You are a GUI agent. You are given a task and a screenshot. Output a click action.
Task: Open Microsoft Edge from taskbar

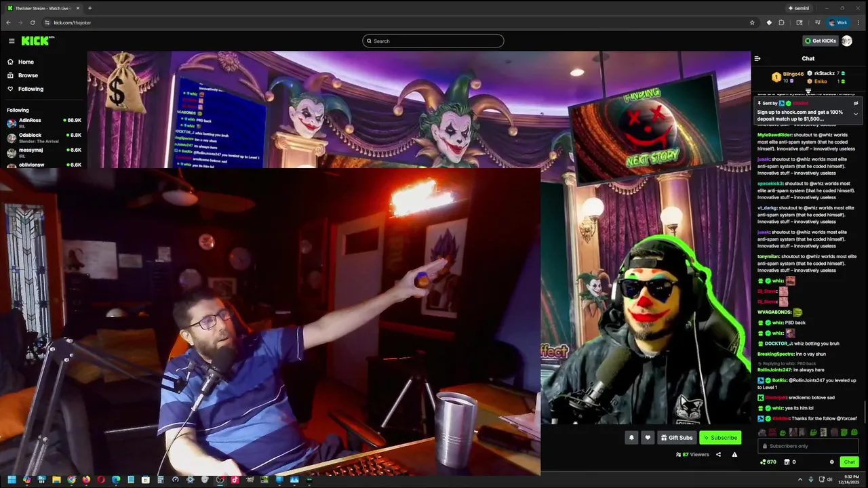[x=116, y=480]
